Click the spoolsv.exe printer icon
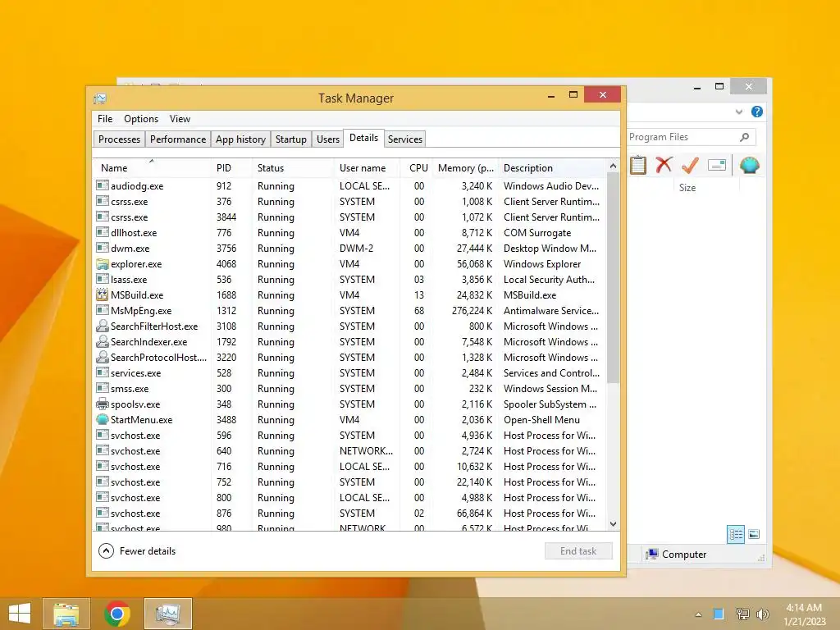 [102, 404]
